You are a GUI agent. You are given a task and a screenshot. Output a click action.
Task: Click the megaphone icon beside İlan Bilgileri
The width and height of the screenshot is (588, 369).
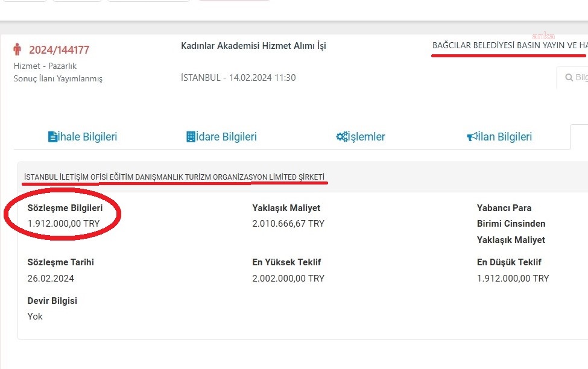(472, 136)
